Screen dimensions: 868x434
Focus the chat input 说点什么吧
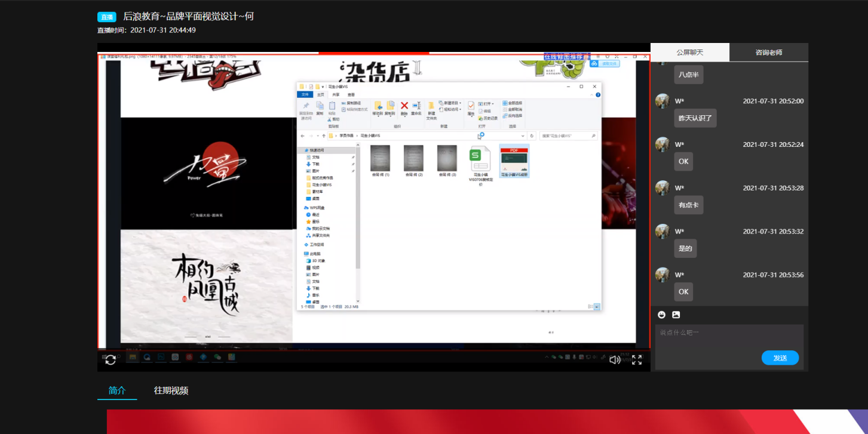point(729,336)
